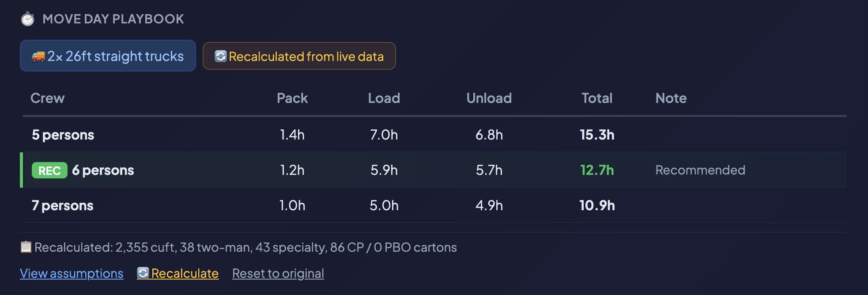The width and height of the screenshot is (868, 295).
Task: Click the Recalculated from live data badge
Action: [299, 56]
